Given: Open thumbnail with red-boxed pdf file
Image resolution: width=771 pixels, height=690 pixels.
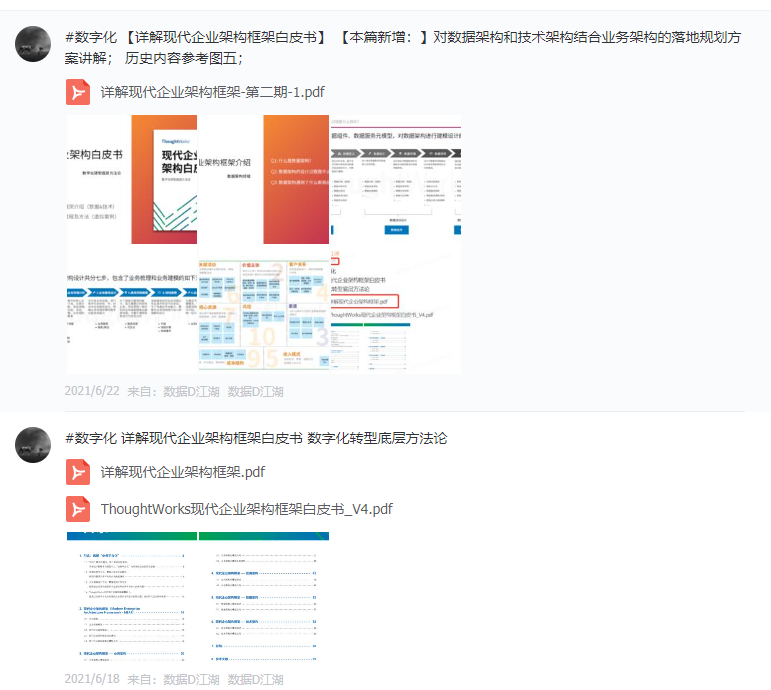Looking at the screenshot, I should coord(396,309).
